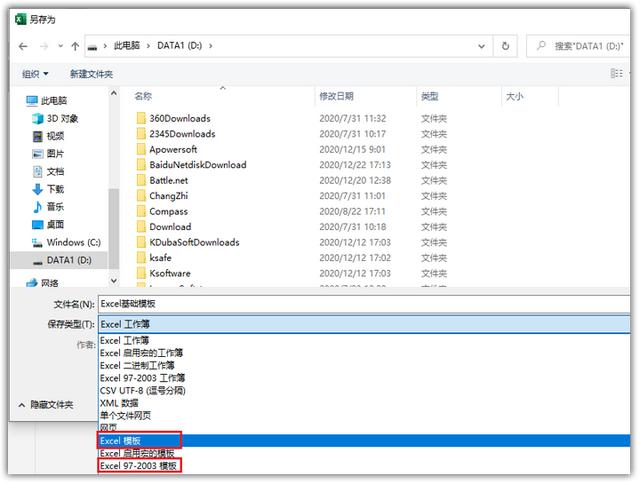
Task: Choose Excel 模板 file type
Action: coord(364,441)
